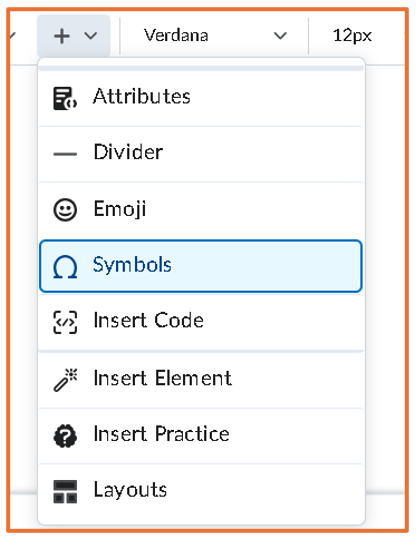Choose the Insert Code text label

pyautogui.click(x=149, y=320)
